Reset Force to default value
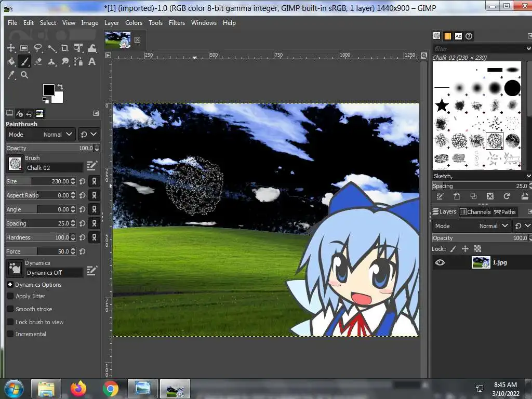The height and width of the screenshot is (399, 532). (x=83, y=251)
